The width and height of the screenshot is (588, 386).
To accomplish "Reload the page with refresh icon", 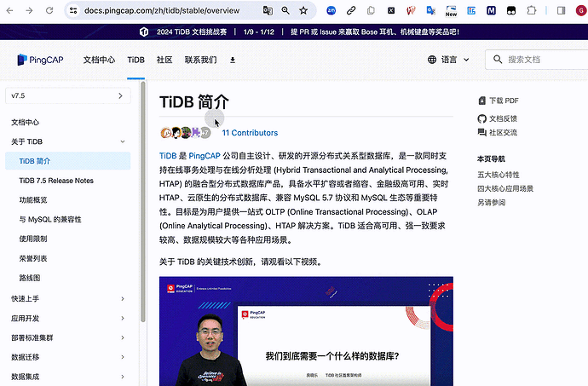I will click(x=49, y=10).
